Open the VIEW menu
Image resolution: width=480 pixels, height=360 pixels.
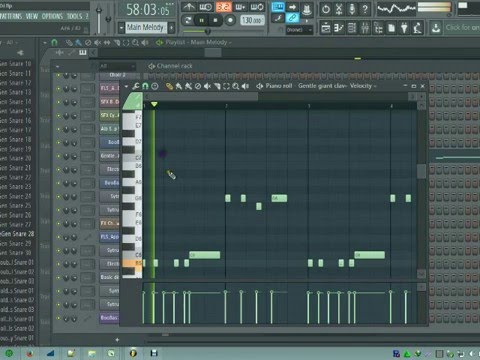[32, 16]
